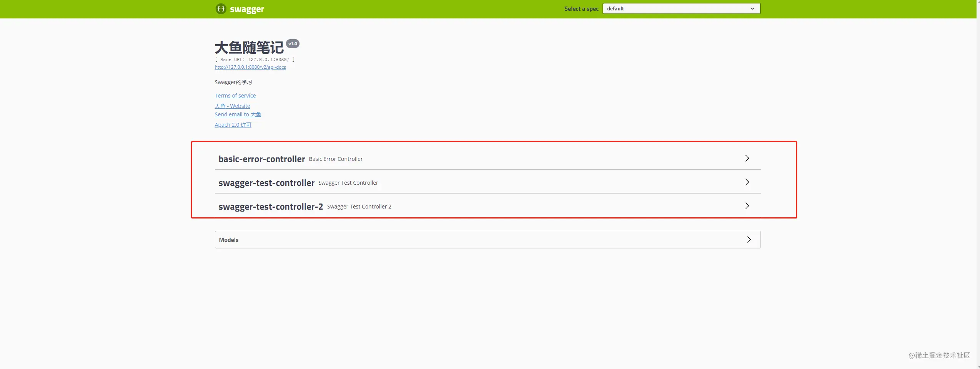Expand the swagger-test-controller section chevron
This screenshot has height=369, width=980.
click(747, 182)
